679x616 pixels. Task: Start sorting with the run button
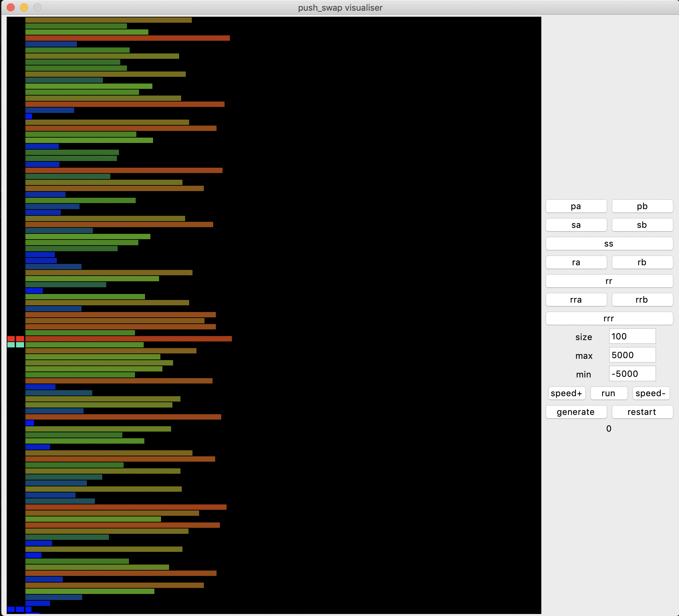point(608,394)
